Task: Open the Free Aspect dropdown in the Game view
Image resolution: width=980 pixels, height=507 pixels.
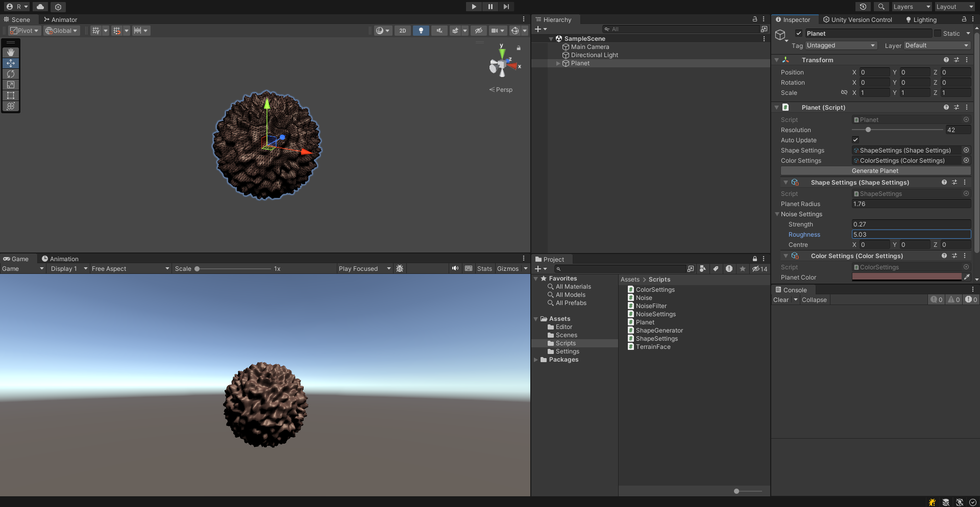Action: click(130, 269)
